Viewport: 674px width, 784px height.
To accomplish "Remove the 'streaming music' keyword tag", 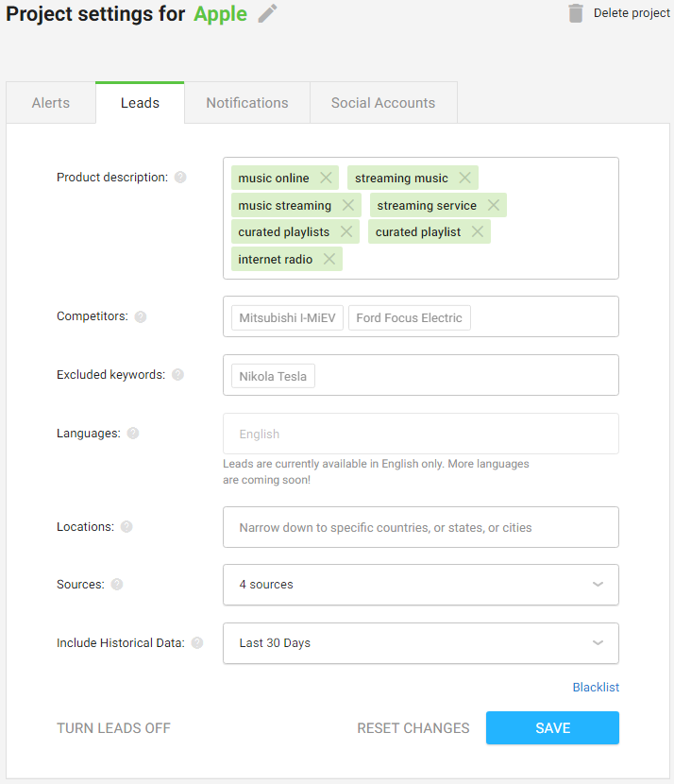I will [x=464, y=178].
